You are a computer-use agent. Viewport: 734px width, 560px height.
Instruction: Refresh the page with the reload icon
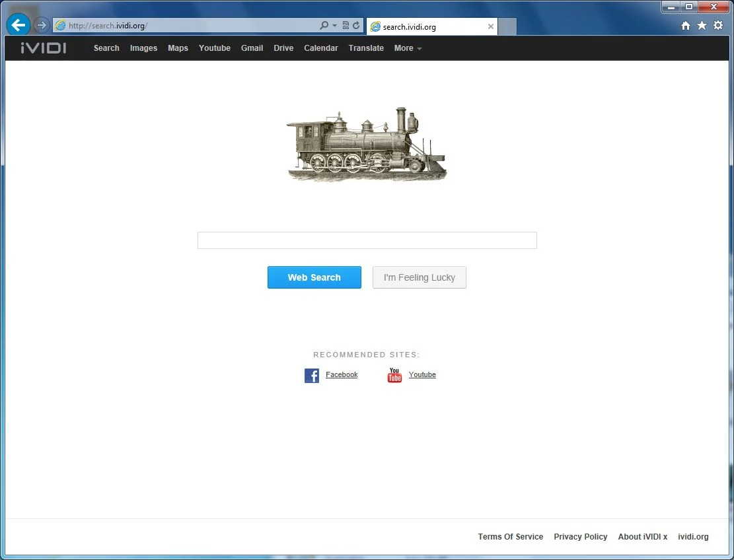[356, 25]
